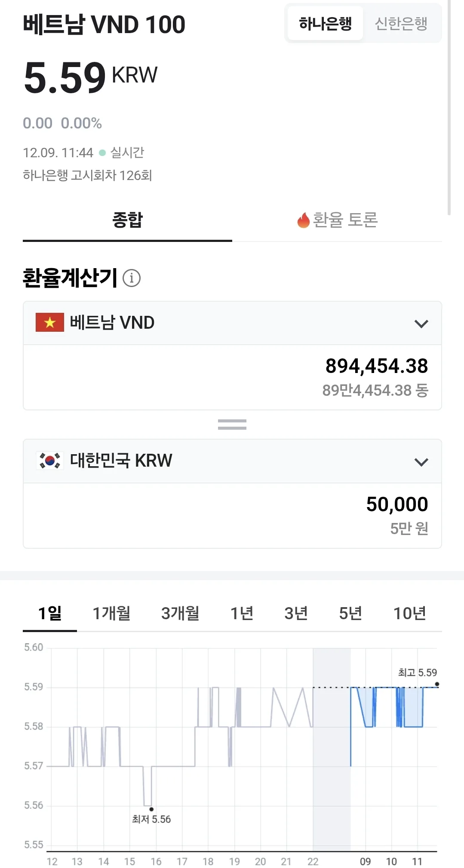The width and height of the screenshot is (464, 868).
Task: Show the 3개월 chart range
Action: [x=180, y=613]
